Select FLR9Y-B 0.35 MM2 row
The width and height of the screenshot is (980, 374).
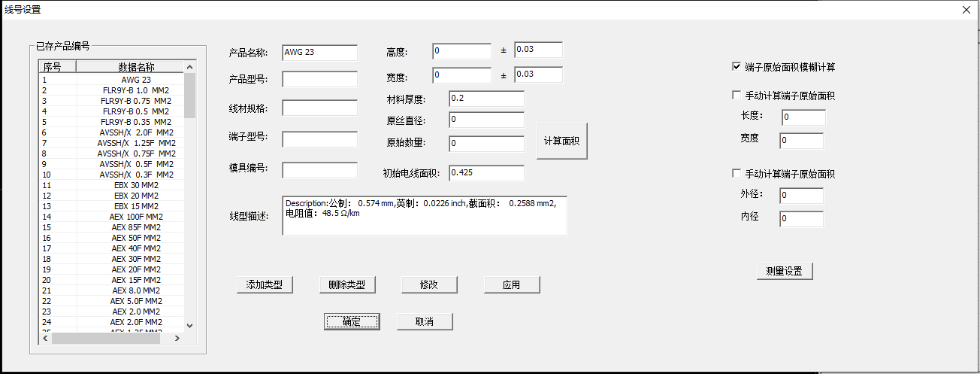[111, 122]
